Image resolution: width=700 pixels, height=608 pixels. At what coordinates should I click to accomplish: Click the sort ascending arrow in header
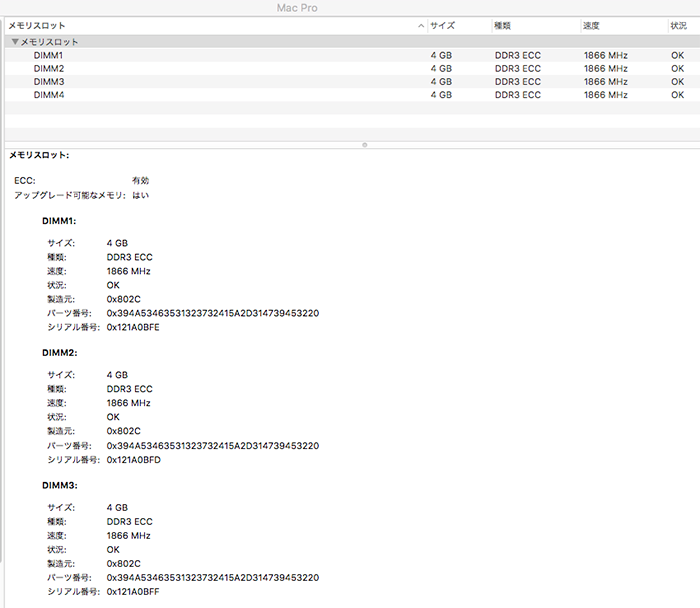[421, 26]
